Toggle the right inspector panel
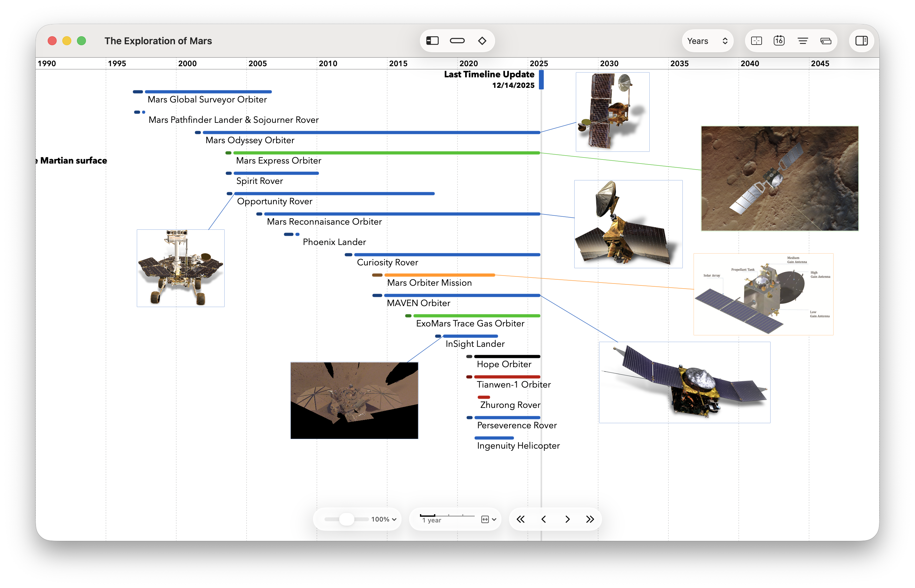Viewport: 915px width, 588px height. pyautogui.click(x=862, y=40)
